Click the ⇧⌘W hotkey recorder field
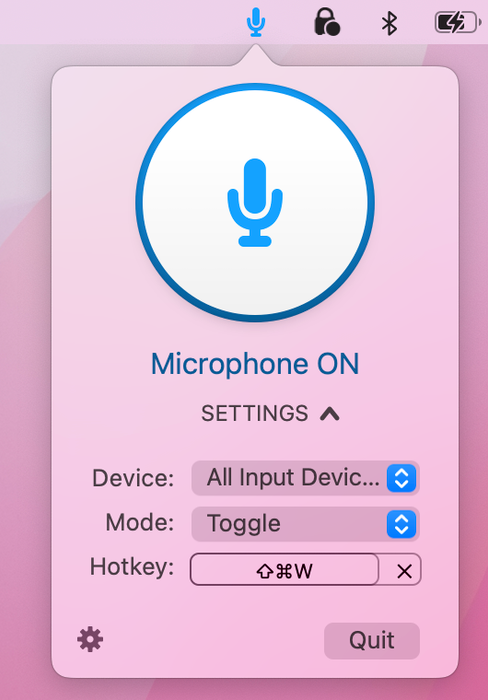The height and width of the screenshot is (700, 488). point(284,570)
